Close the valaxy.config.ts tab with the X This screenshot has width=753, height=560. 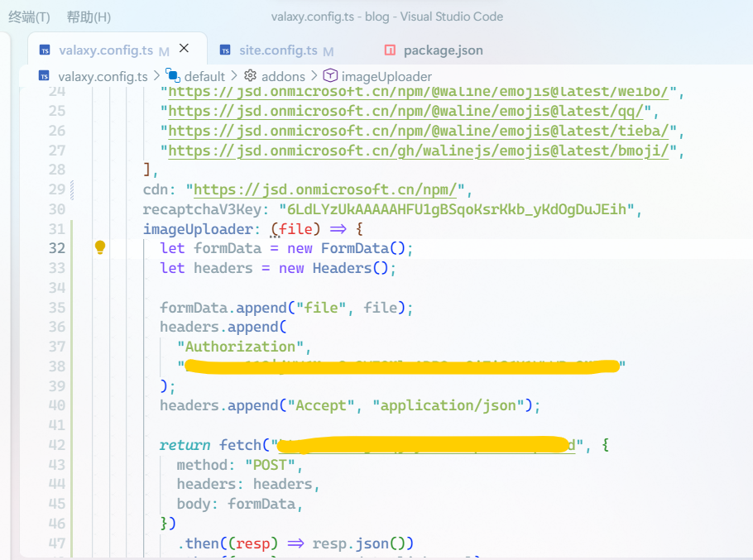pos(185,48)
